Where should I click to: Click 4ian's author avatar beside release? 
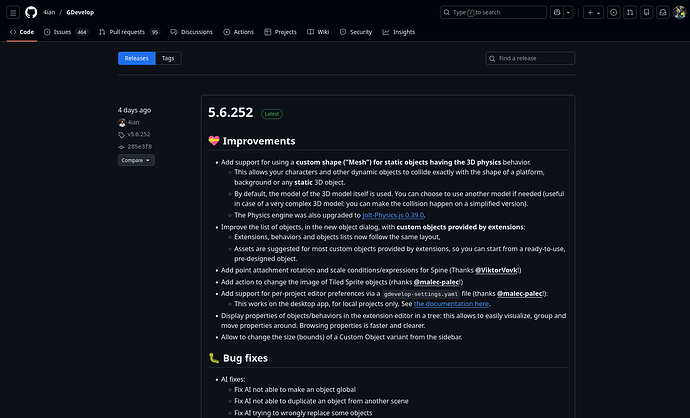click(x=122, y=122)
